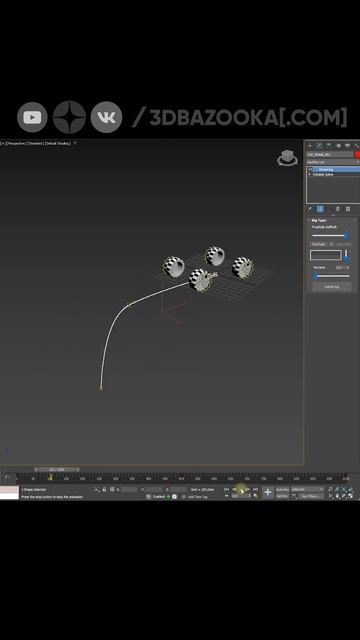Click Go to Start playback button
360x640 pixels.
227,489
